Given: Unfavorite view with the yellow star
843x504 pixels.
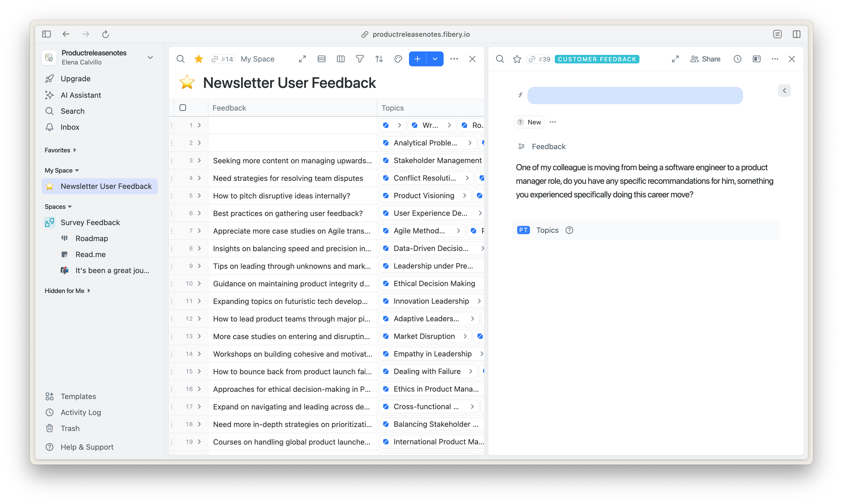Looking at the screenshot, I should pyautogui.click(x=199, y=59).
